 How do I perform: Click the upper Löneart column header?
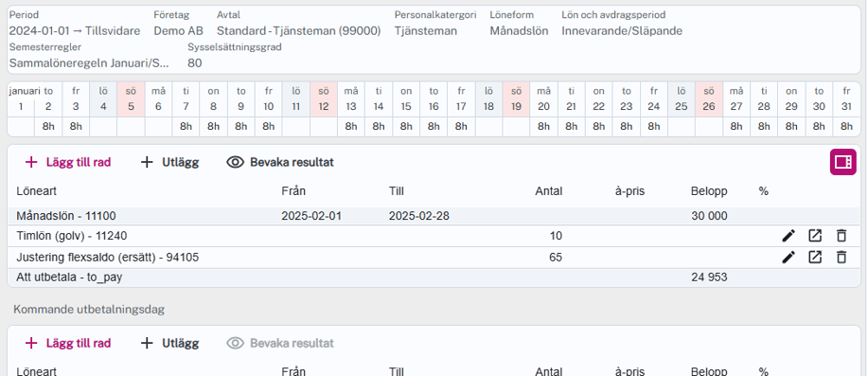pyautogui.click(x=36, y=191)
